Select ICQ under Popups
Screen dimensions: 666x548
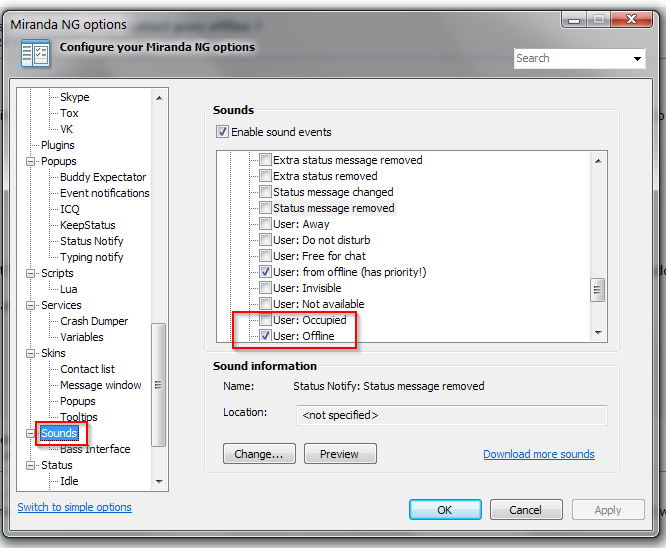pos(70,209)
